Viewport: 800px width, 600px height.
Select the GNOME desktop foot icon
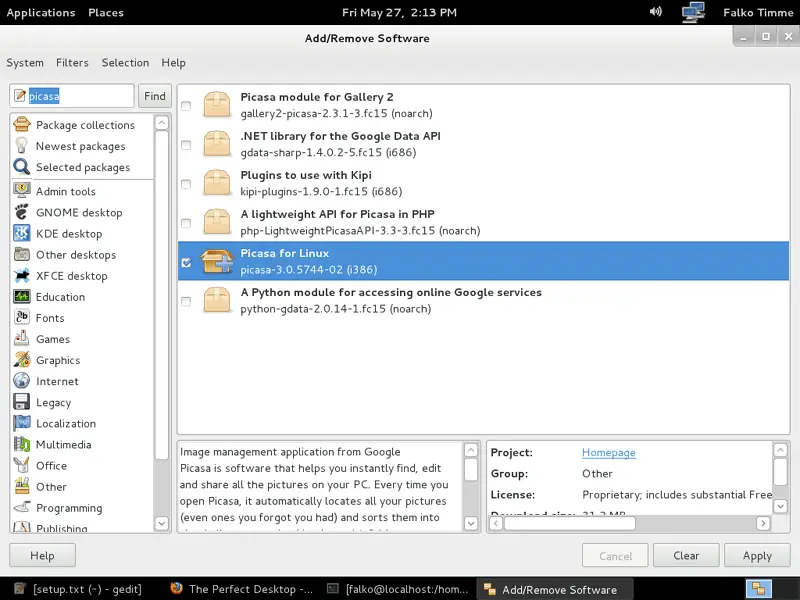21,212
